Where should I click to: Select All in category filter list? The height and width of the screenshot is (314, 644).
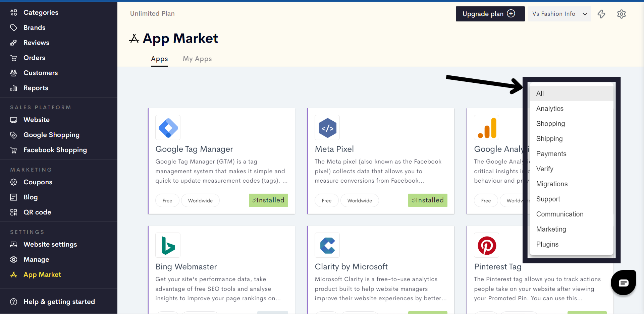[572, 93]
